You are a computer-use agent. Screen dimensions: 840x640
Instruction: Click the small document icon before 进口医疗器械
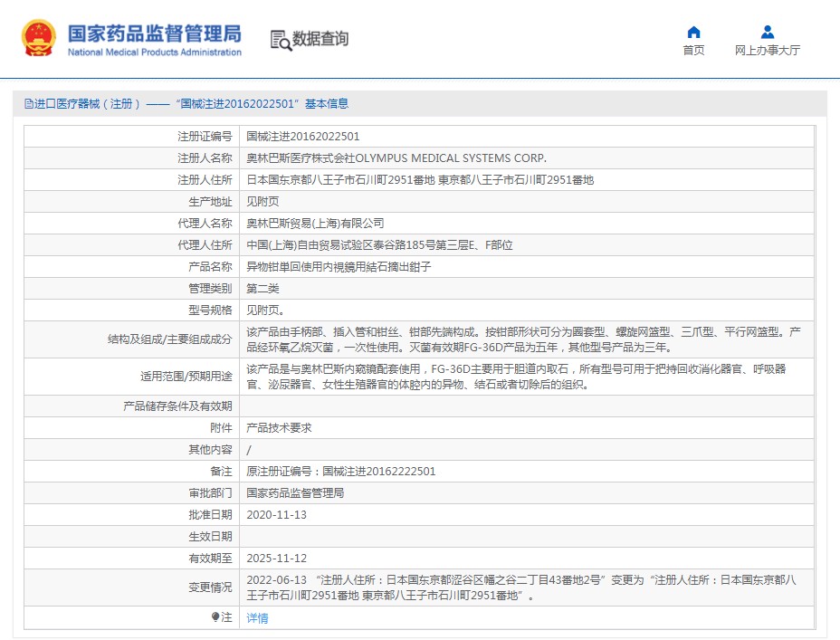28,104
